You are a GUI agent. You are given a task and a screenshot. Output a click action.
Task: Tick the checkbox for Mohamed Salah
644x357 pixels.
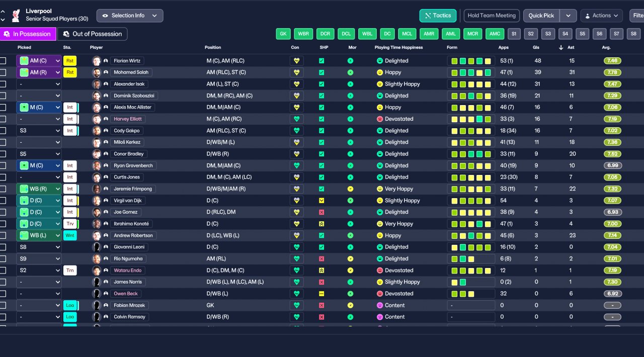3,72
